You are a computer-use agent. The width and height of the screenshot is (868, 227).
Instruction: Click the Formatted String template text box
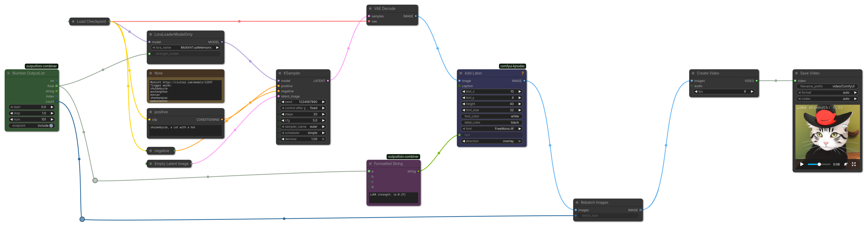[x=393, y=198]
